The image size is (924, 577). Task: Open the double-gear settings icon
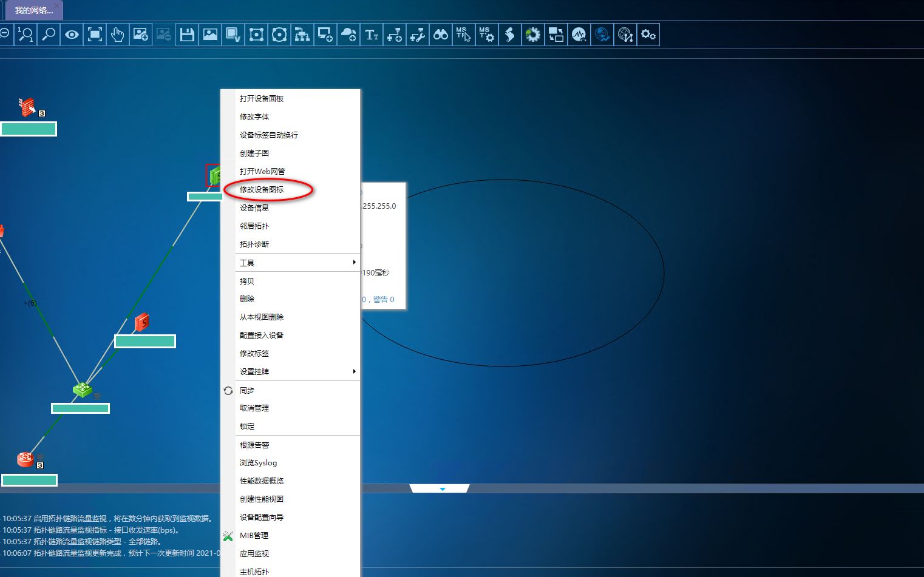(x=648, y=35)
